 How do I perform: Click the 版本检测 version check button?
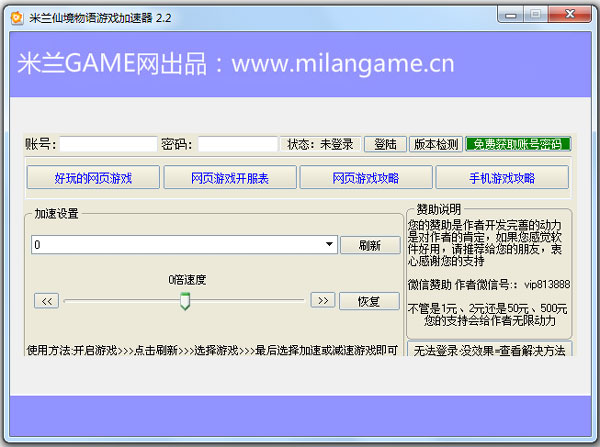436,144
